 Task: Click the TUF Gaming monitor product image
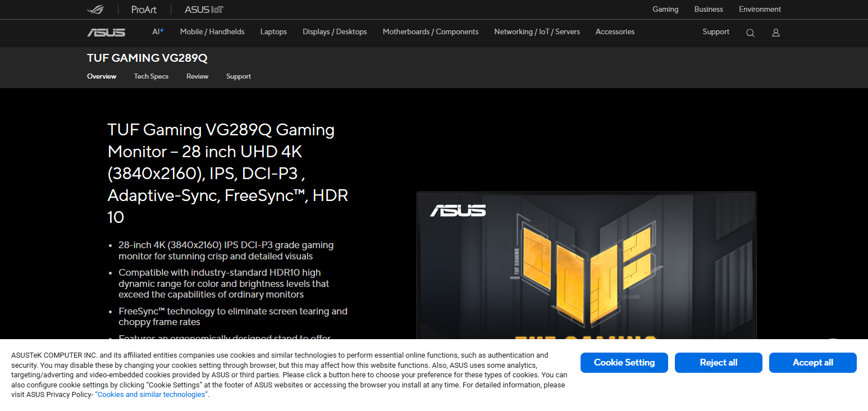(586, 265)
